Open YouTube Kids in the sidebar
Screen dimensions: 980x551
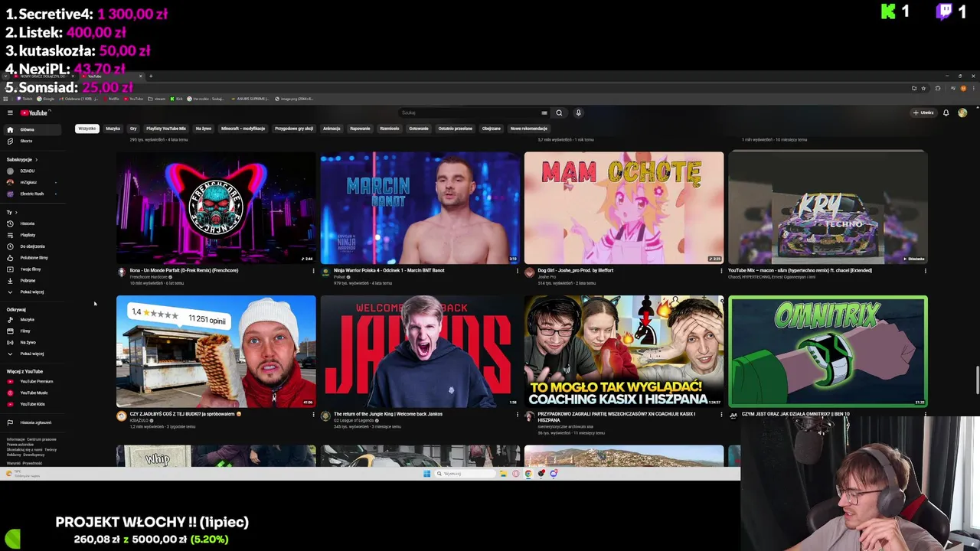point(33,404)
